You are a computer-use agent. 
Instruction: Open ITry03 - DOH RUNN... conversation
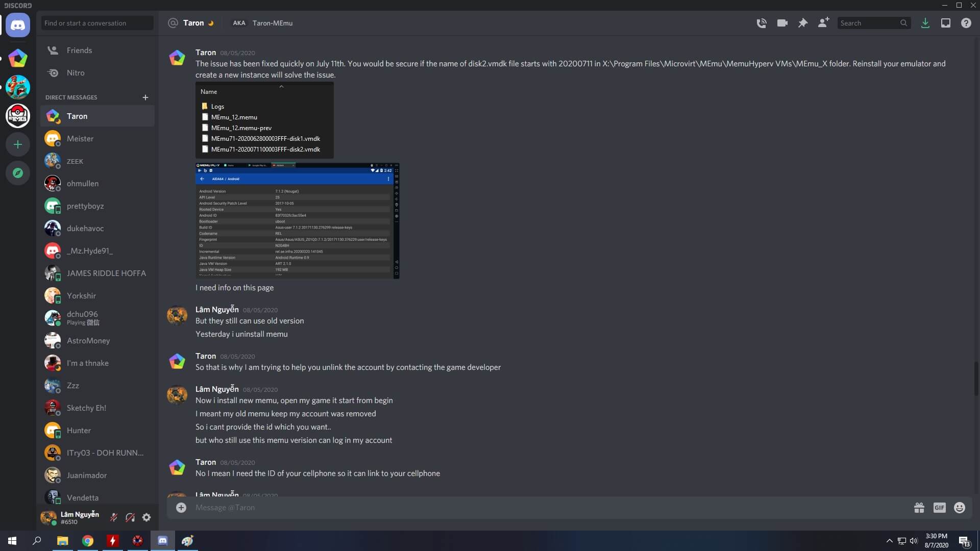tap(97, 453)
